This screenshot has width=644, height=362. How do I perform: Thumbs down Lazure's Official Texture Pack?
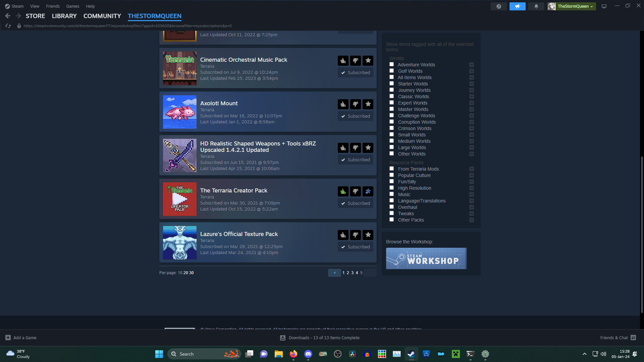(x=355, y=235)
